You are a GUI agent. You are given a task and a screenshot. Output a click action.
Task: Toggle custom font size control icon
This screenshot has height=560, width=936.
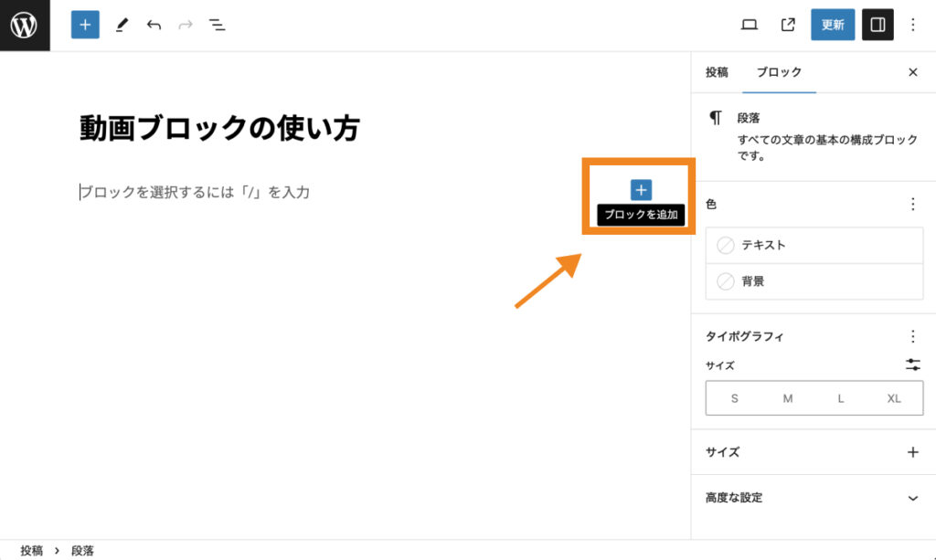912,365
